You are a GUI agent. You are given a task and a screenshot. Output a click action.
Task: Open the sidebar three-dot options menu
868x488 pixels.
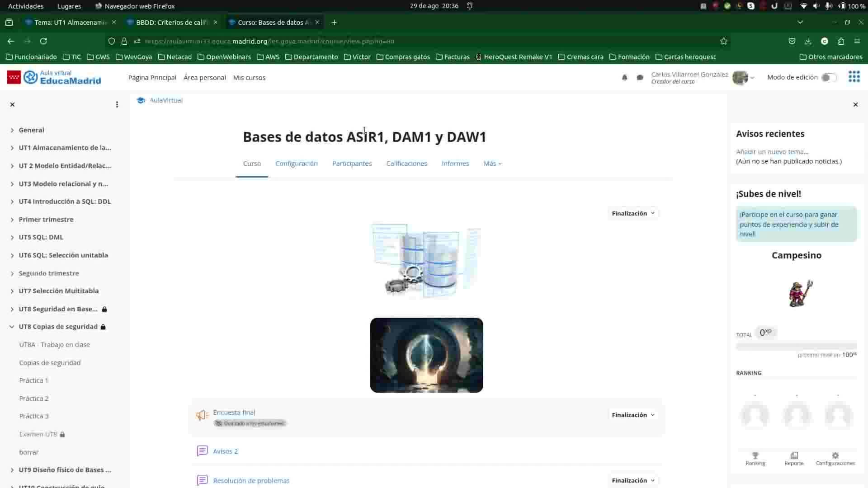117,104
